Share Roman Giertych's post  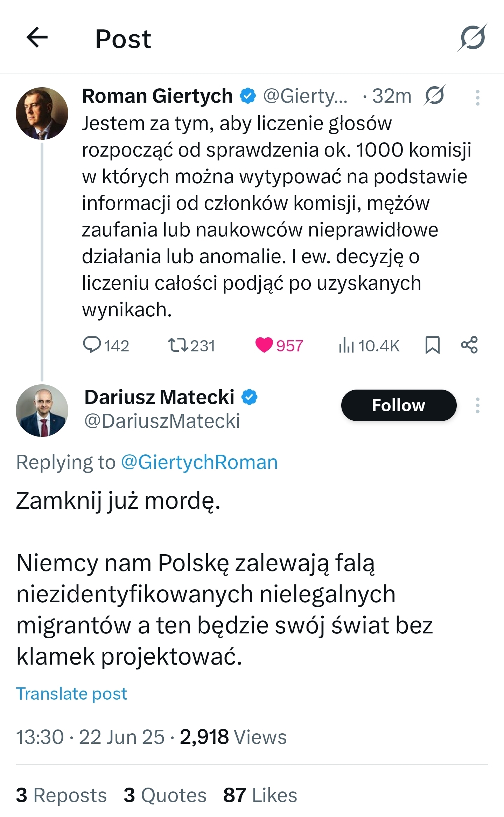(x=469, y=345)
